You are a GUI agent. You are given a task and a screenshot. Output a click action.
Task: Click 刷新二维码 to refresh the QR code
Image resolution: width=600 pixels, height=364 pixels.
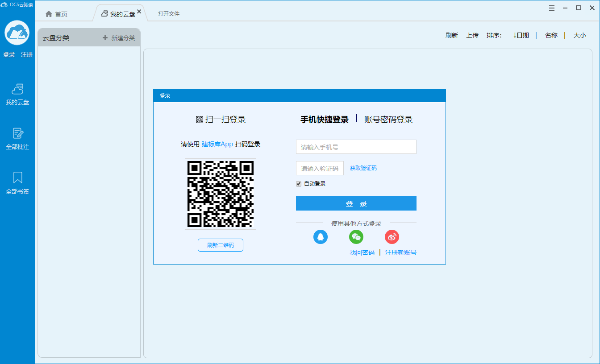tap(220, 245)
